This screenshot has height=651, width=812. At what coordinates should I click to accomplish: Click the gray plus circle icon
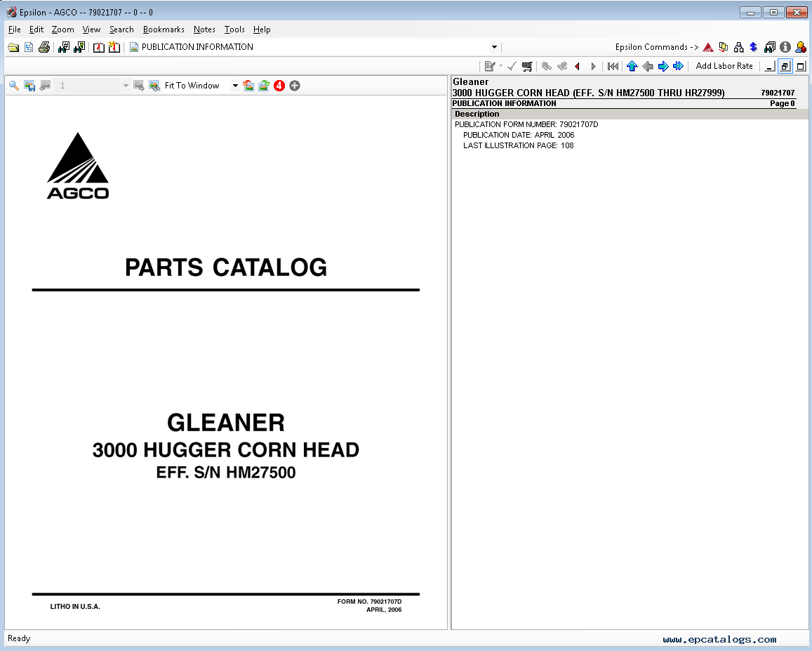[x=295, y=86]
